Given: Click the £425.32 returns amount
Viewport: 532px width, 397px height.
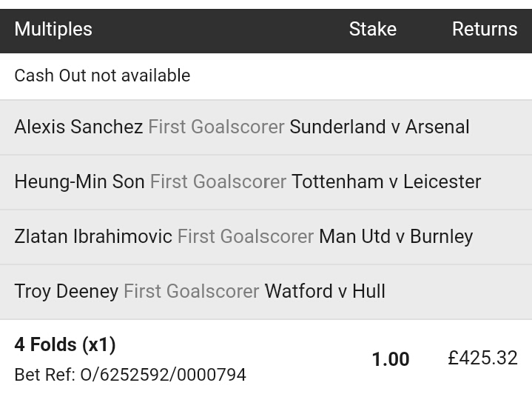Looking at the screenshot, I should [x=482, y=358].
